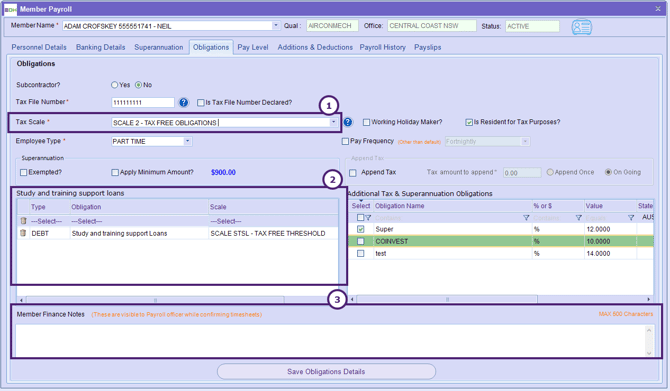Click Office field CENTRAL COAST NSW

tap(432, 26)
